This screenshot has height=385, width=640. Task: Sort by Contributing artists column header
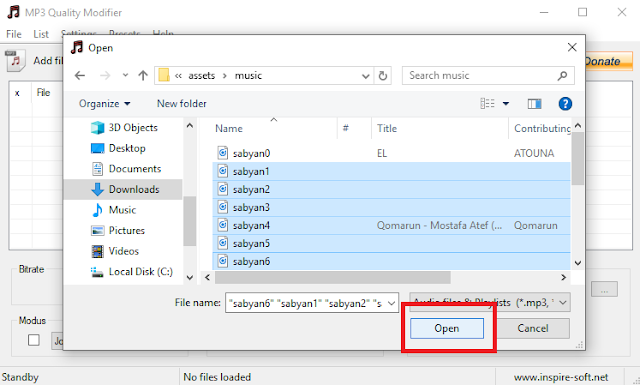(540, 128)
